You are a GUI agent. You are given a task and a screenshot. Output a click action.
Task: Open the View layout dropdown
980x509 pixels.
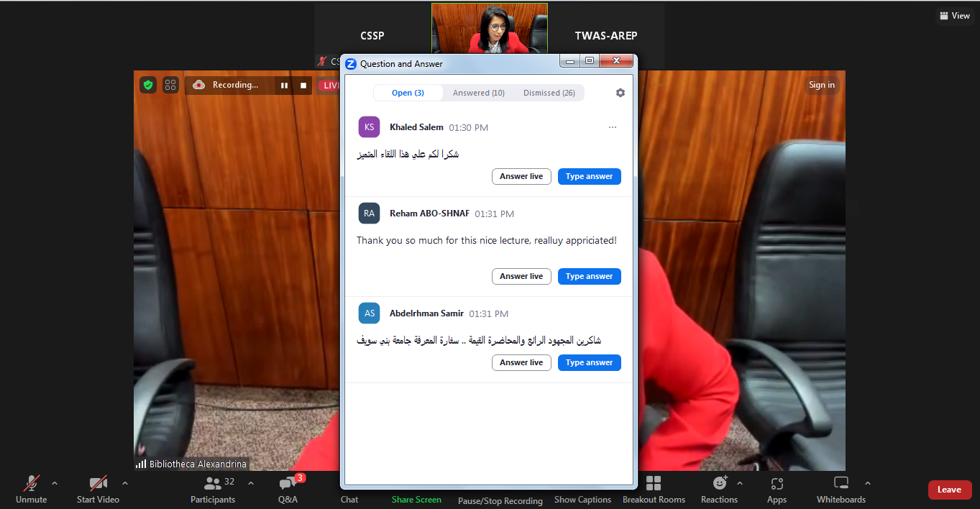pos(955,16)
